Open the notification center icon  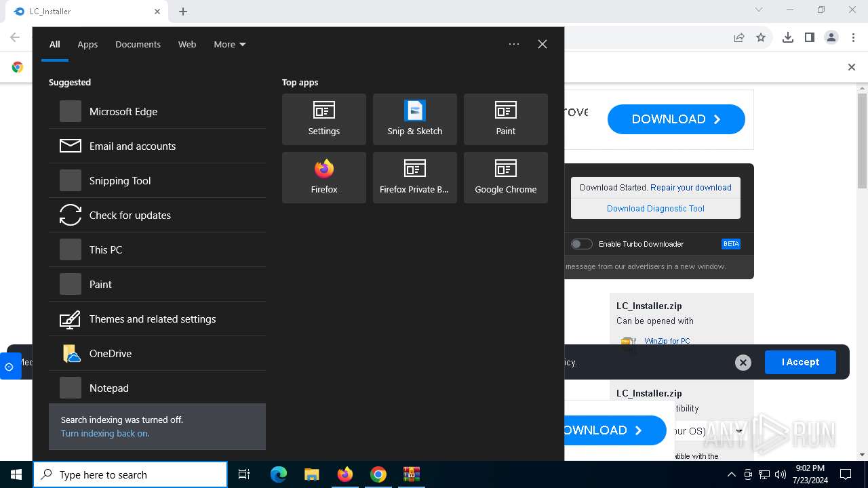click(x=846, y=474)
